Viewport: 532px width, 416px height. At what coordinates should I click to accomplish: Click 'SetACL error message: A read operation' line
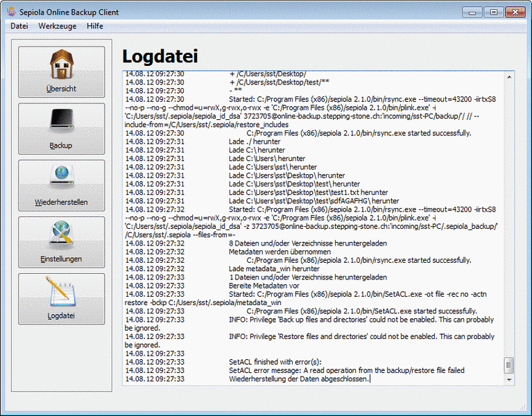(x=347, y=370)
